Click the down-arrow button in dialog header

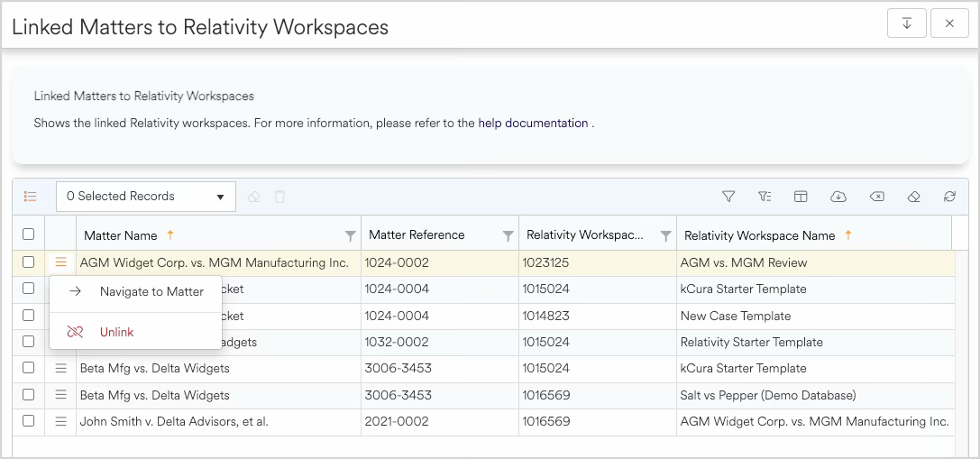click(907, 23)
